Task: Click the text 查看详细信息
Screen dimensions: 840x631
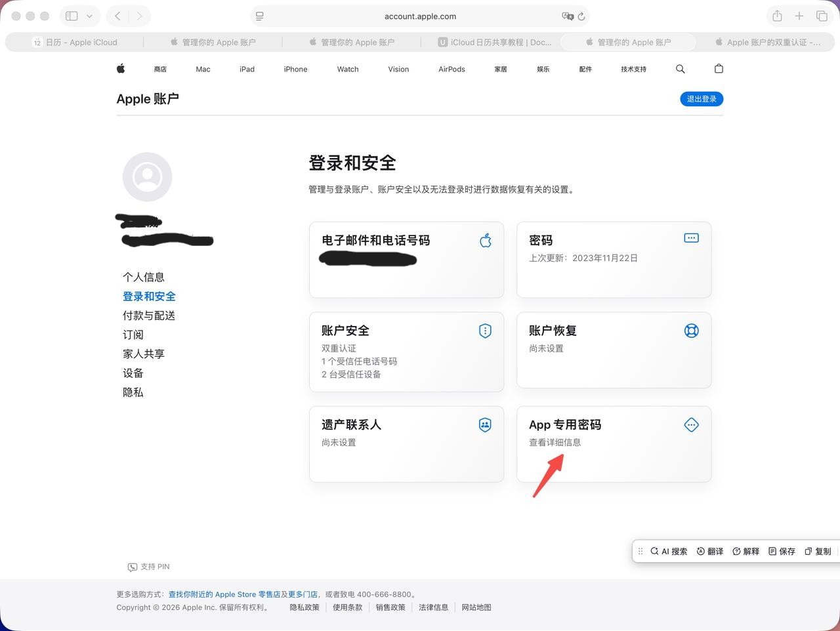Action: coord(555,443)
